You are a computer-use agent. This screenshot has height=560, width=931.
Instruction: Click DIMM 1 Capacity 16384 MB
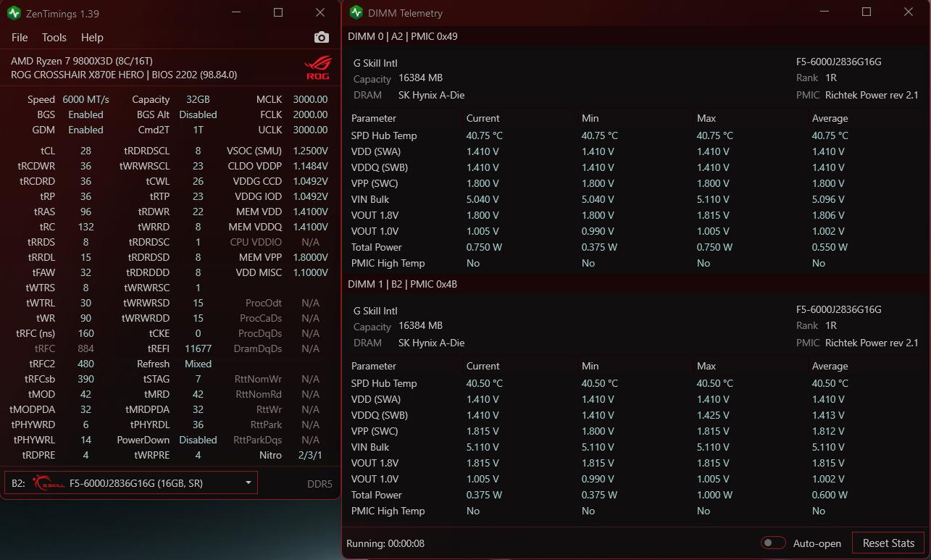(420, 325)
